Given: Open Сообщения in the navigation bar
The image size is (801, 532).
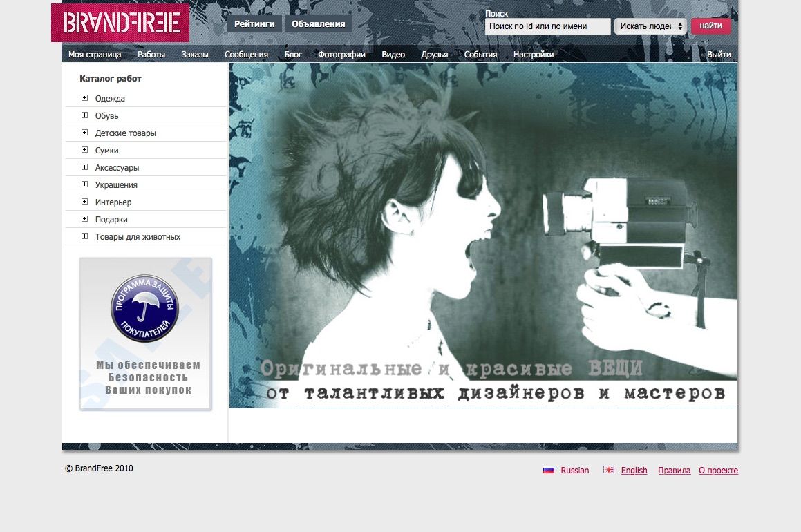Looking at the screenshot, I should coord(246,54).
